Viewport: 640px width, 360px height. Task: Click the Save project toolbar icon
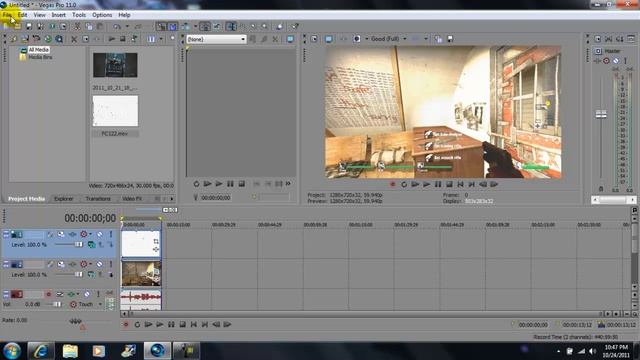point(29,27)
